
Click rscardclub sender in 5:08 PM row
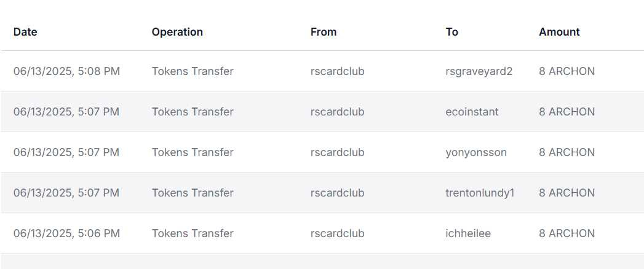click(337, 71)
